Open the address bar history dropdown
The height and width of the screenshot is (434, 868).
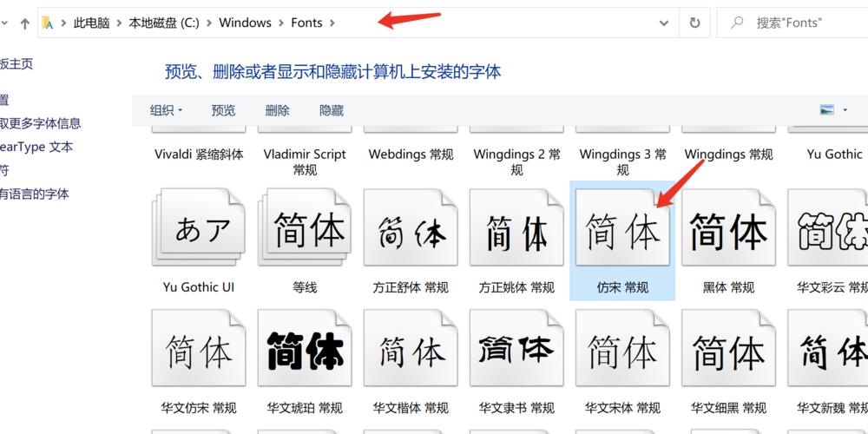click(664, 23)
